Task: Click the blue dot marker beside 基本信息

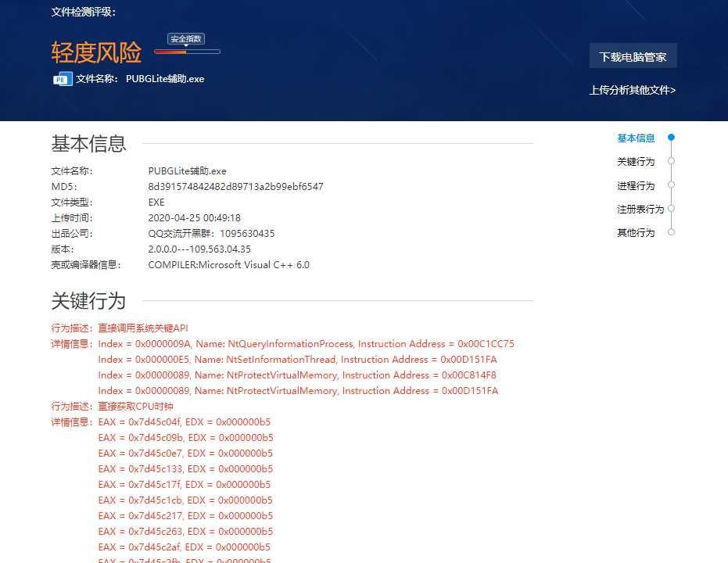Action: (671, 138)
